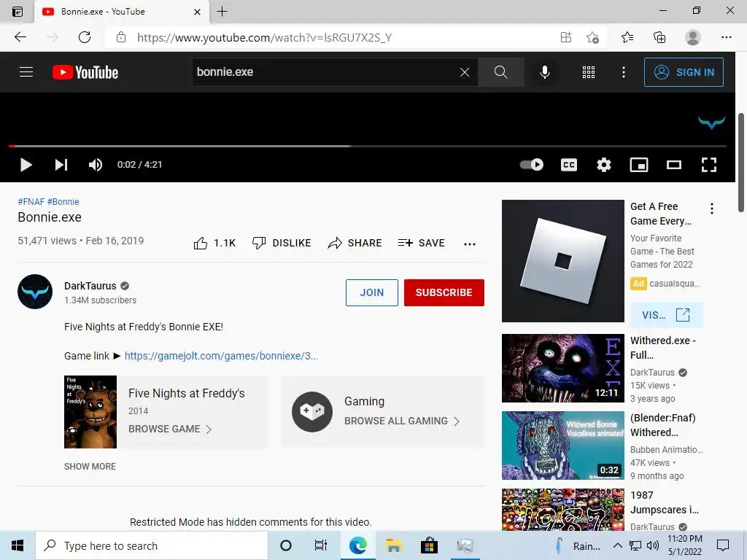Screen dimensions: 747x560
Task: Open a new browser tab
Action: pyautogui.click(x=222, y=12)
